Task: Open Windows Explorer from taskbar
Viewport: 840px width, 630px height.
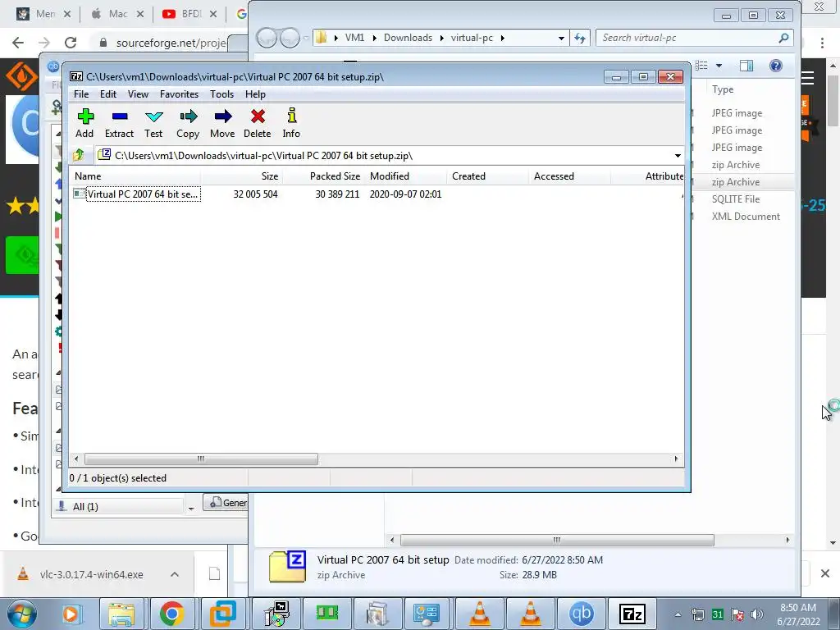Action: click(121, 614)
